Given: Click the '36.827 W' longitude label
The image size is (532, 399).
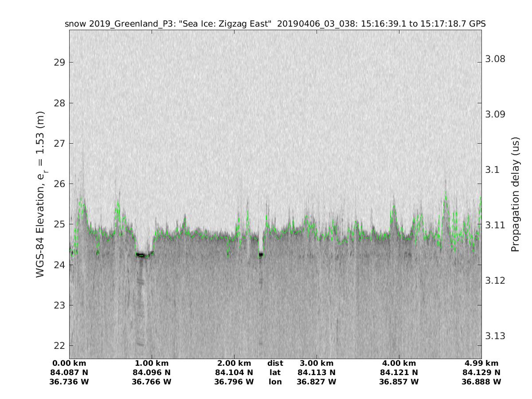Looking at the screenshot, I should tap(317, 382).
